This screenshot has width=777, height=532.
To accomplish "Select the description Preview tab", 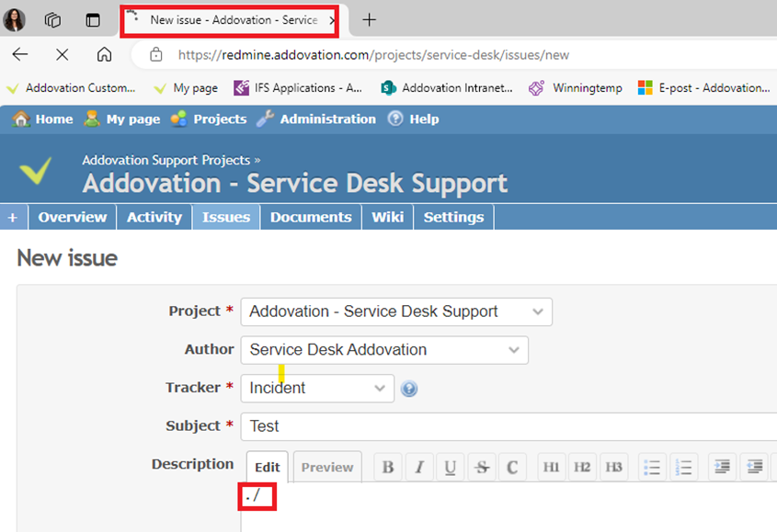I will pyautogui.click(x=327, y=467).
